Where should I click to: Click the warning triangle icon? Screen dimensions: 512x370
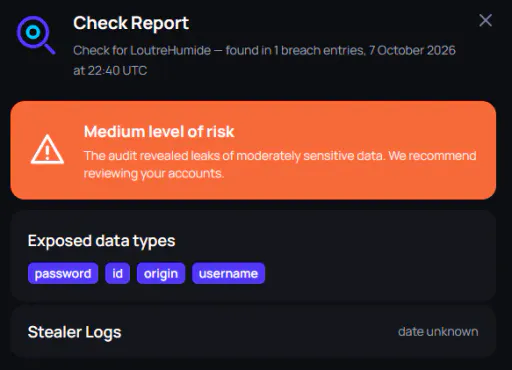pyautogui.click(x=47, y=150)
